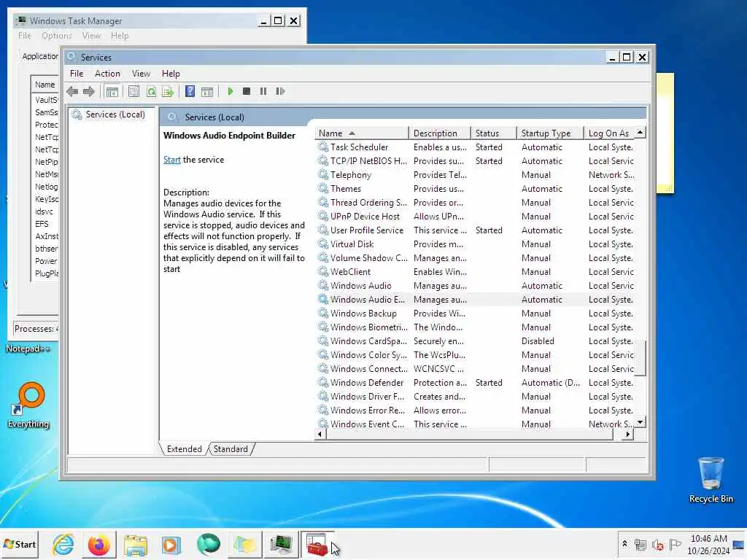Click the Start the service link

point(172,160)
